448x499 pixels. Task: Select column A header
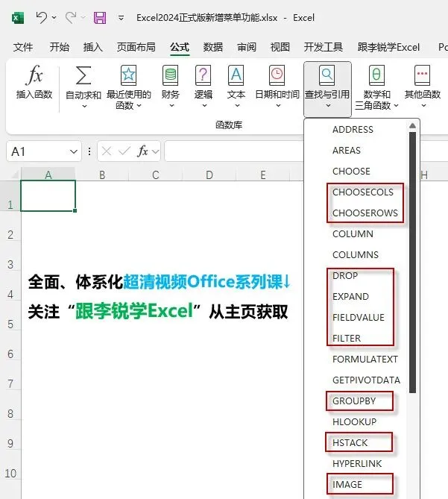pos(48,175)
